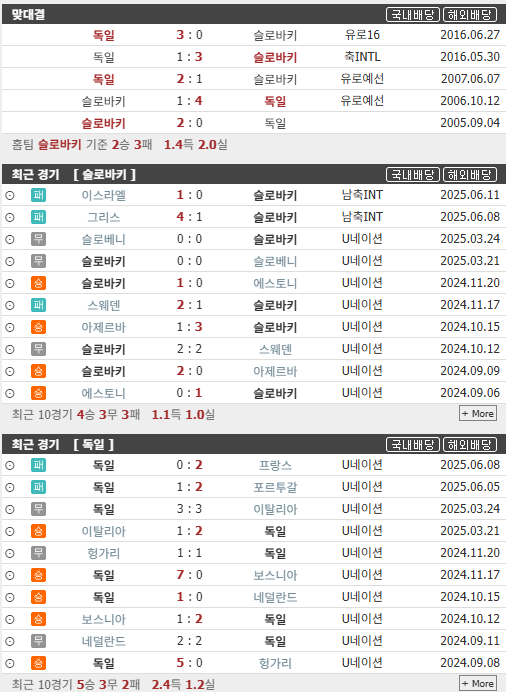Screen dimensions: 506x692
Task: Select the 7:0 score in the 독일 section
Action: coord(189,575)
